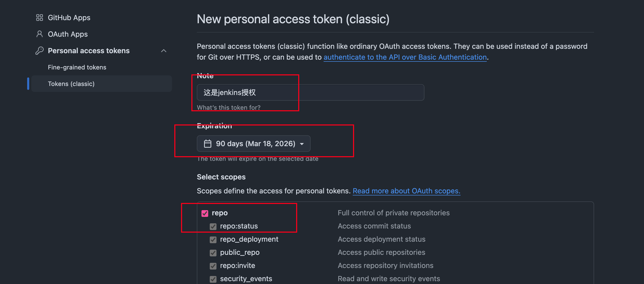Toggle the repo:status checkbox

[213, 226]
